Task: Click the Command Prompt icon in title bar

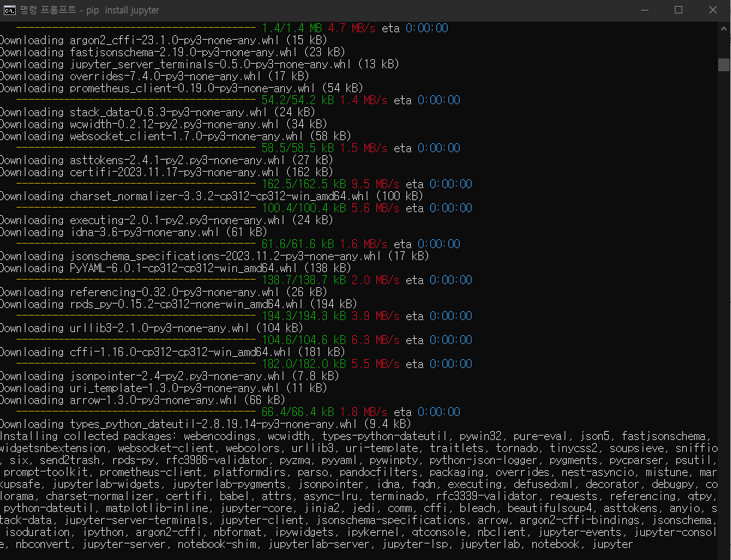Action: click(9, 10)
